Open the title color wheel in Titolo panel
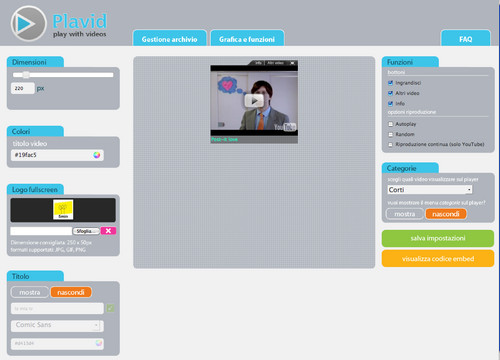 pos(98,343)
